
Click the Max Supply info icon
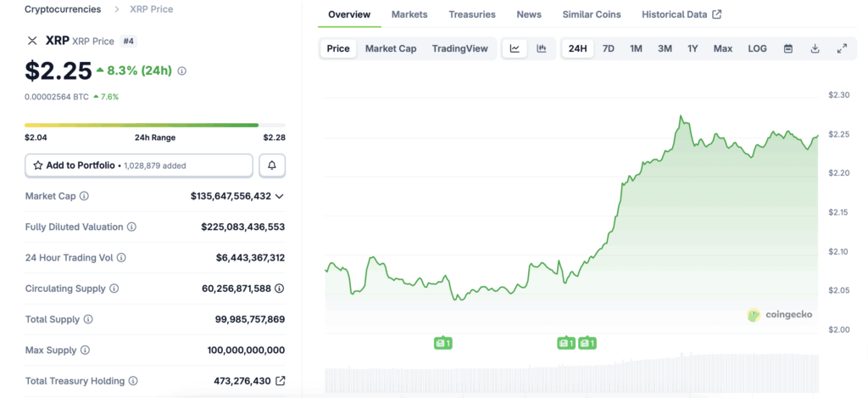85,350
